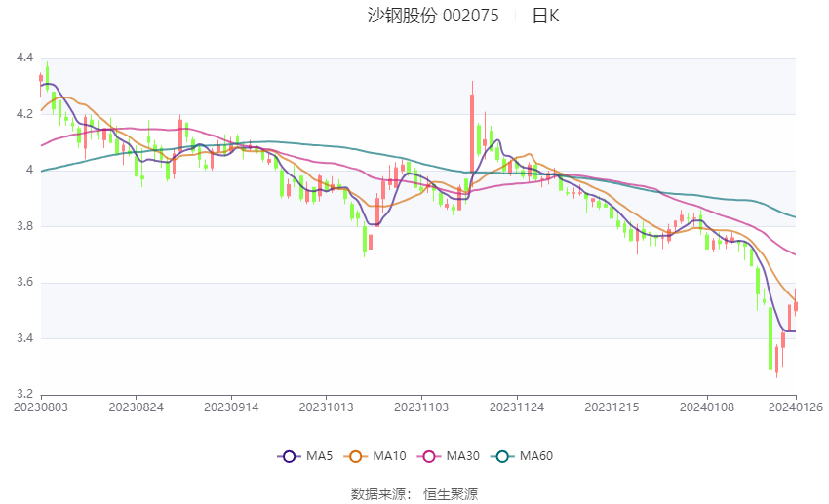This screenshot has height=504, width=829.
Task: Click the 20231124 date axis label
Action: click(x=517, y=407)
